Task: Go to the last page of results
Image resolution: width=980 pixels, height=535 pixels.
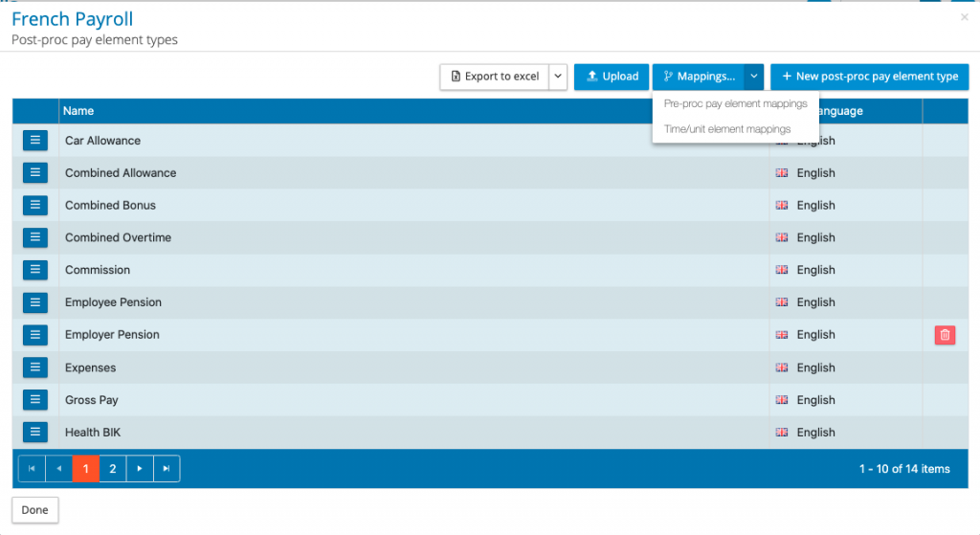Action: [x=167, y=469]
